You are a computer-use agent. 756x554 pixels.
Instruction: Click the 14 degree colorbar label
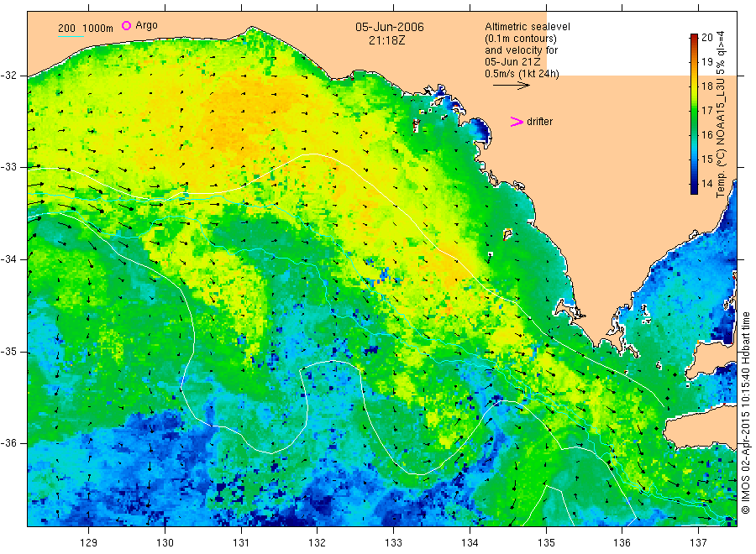tap(706, 183)
